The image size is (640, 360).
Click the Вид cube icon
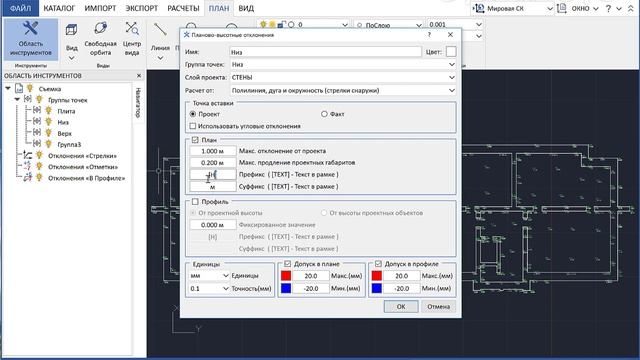click(71, 30)
